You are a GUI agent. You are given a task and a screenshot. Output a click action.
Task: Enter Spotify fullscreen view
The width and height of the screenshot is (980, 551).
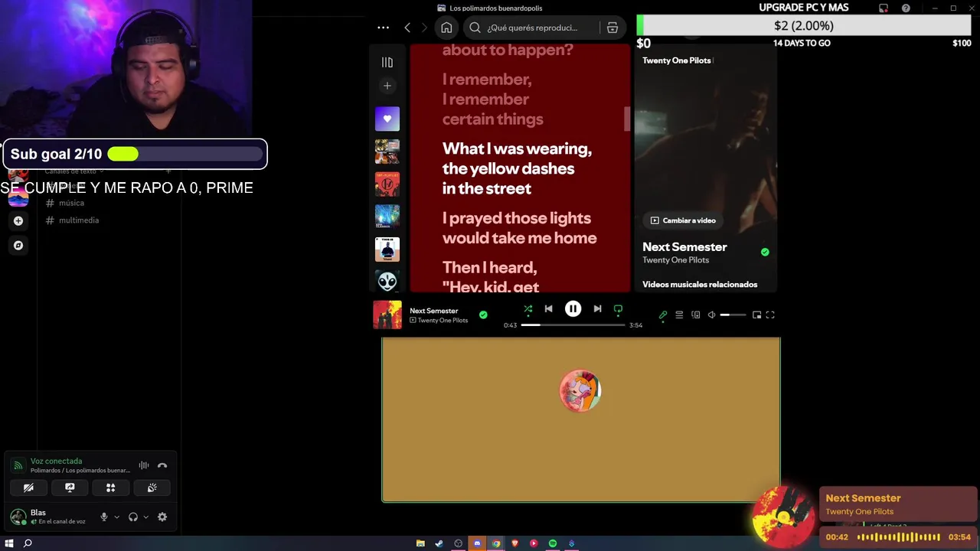(x=770, y=315)
